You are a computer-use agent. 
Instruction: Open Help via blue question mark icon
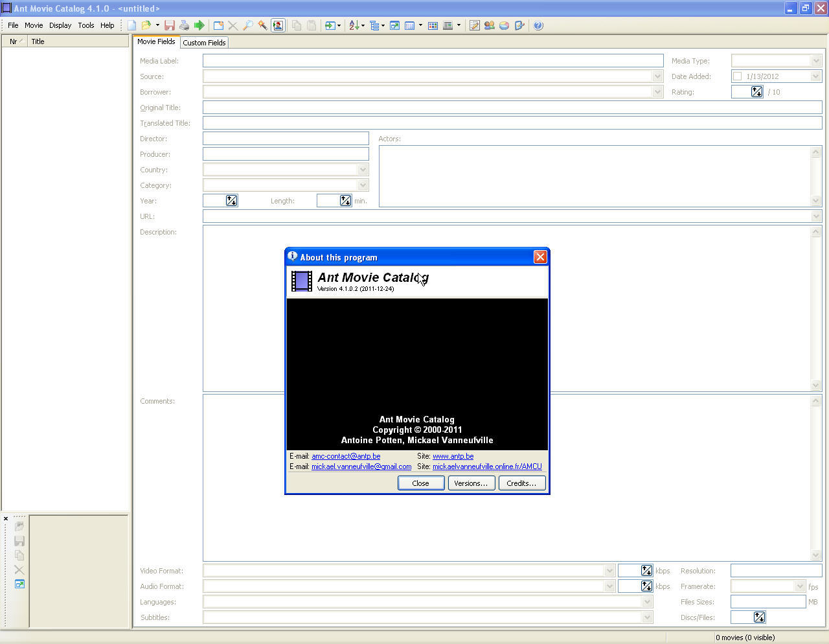click(x=538, y=25)
